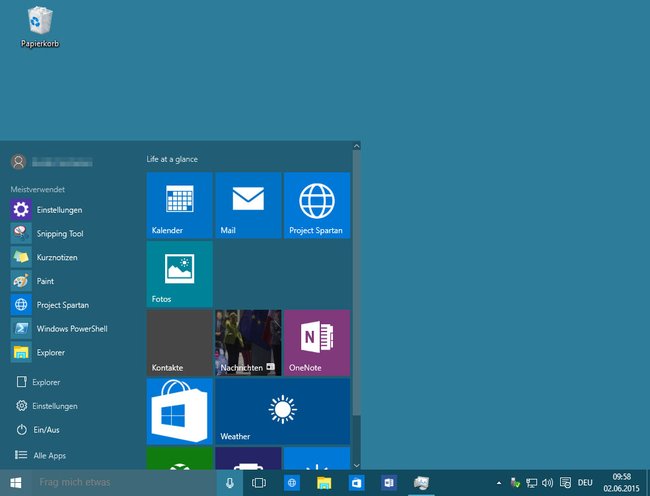
Task: Click the Windows Start button
Action: point(16,483)
